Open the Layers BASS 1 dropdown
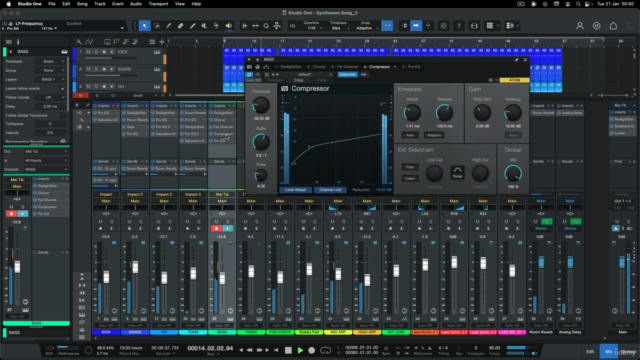 (52, 79)
